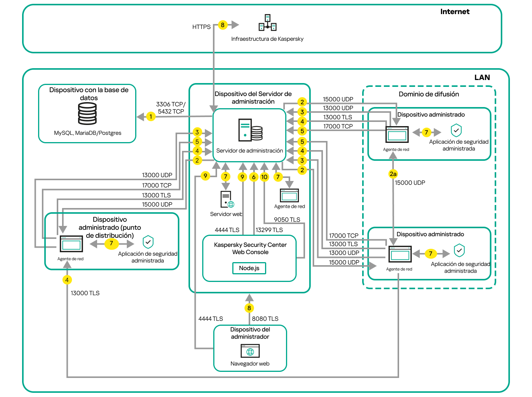Click the '13299 TLS' port label
This screenshot has height=397, width=532.
pyautogui.click(x=269, y=230)
